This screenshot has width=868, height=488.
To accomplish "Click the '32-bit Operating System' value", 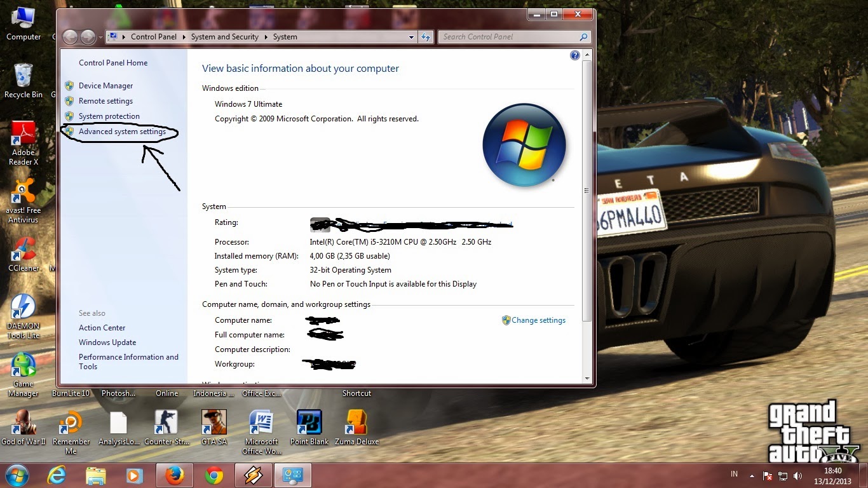I will coord(351,270).
